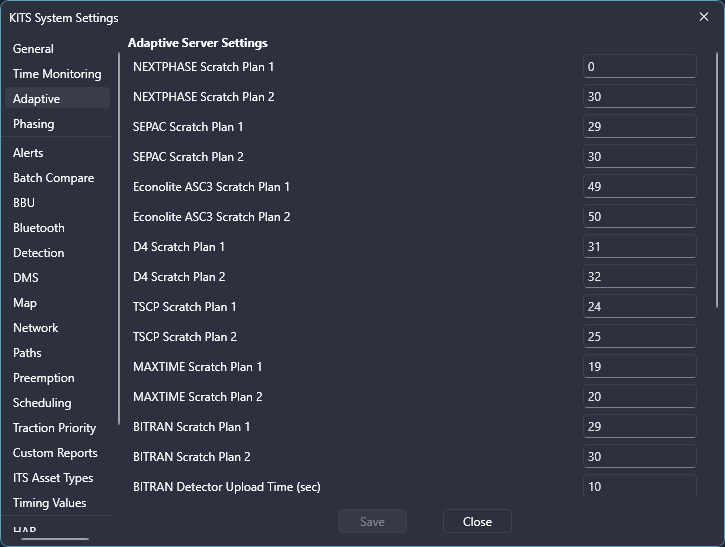This screenshot has height=547, width=725.
Task: Click the TSCP Scratch Plan 1 label
Action: (184, 307)
